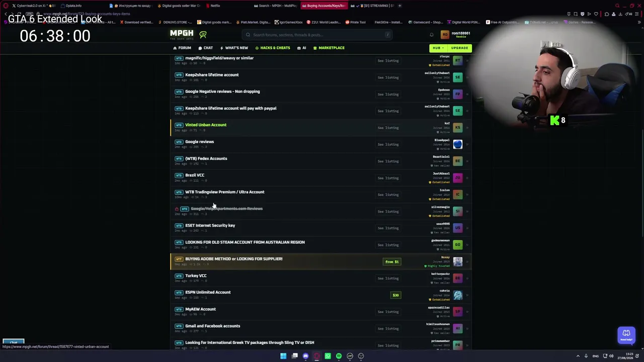Open the FORUM nav item

(x=182, y=48)
